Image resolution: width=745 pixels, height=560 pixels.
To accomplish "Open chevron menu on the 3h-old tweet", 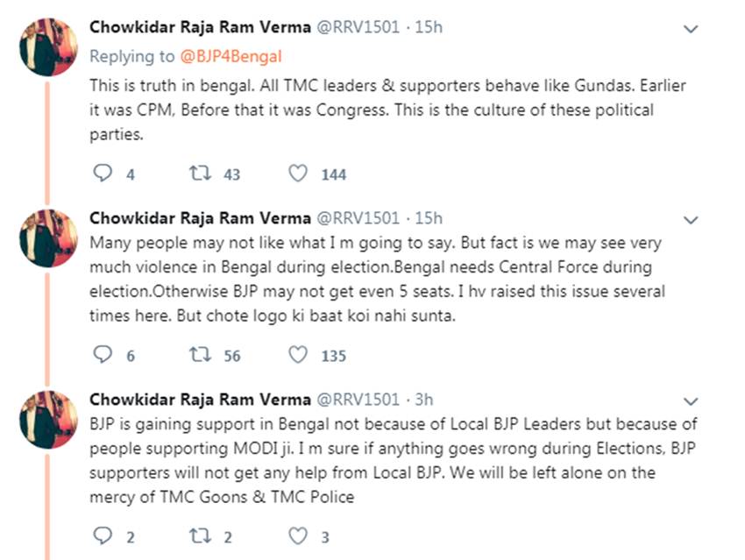I will pos(691,401).
